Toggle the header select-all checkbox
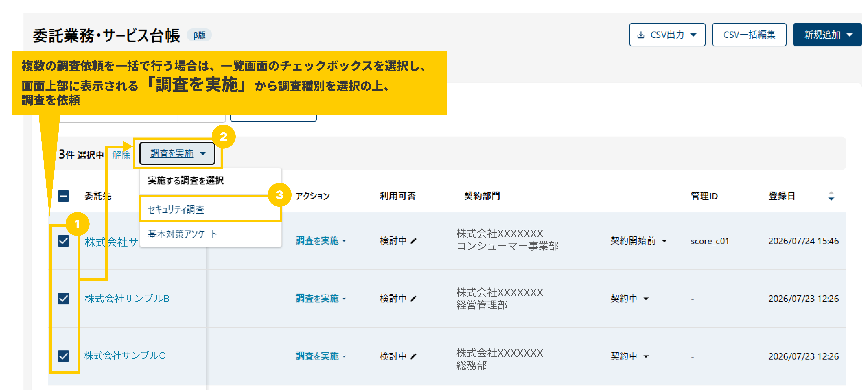Image resolution: width=868 pixels, height=390 pixels. [x=63, y=196]
